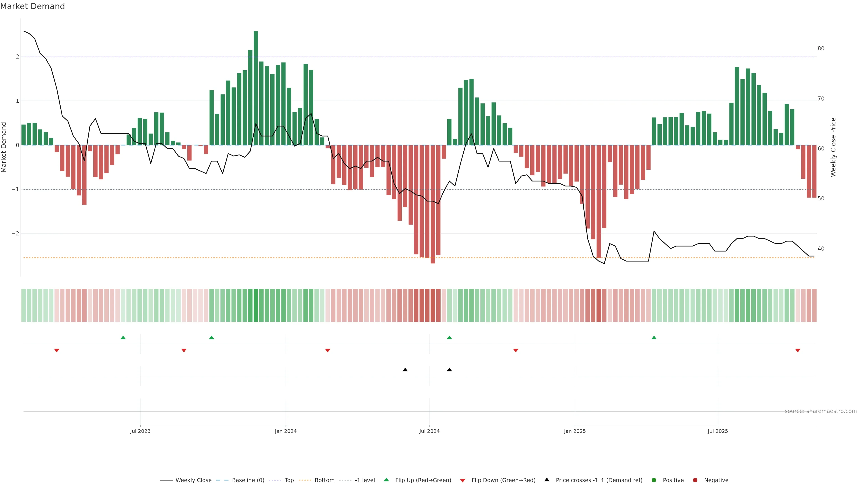The width and height of the screenshot is (868, 488).
Task: Click the darkest green heatmap strip cell
Action: (256, 305)
